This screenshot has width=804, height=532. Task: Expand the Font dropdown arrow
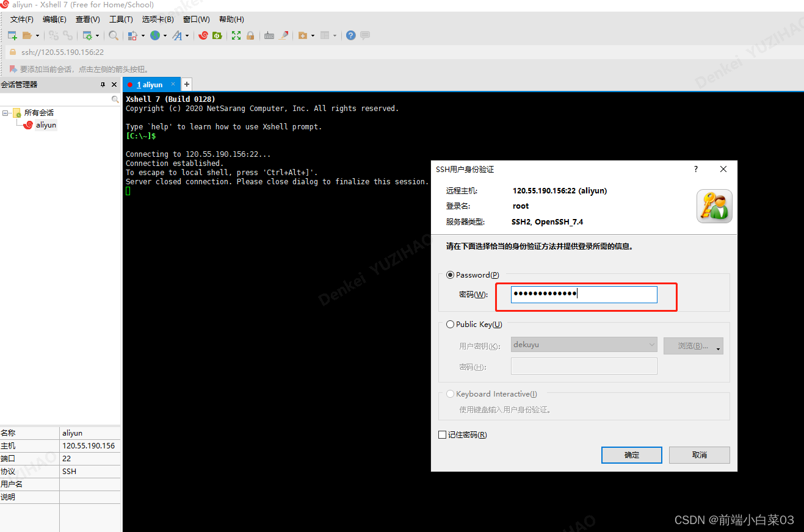click(x=187, y=35)
